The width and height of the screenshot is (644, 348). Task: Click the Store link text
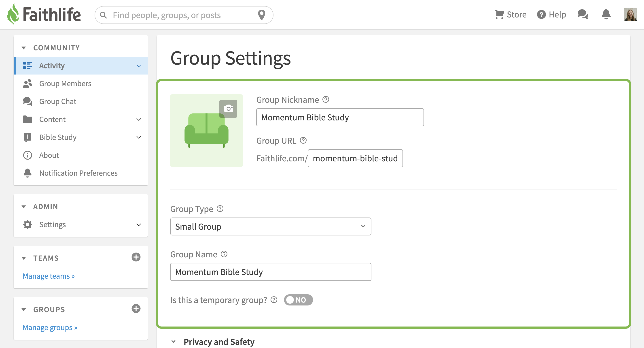517,15
